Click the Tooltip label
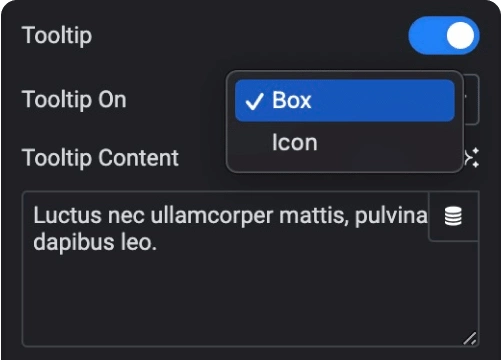 pyautogui.click(x=57, y=35)
